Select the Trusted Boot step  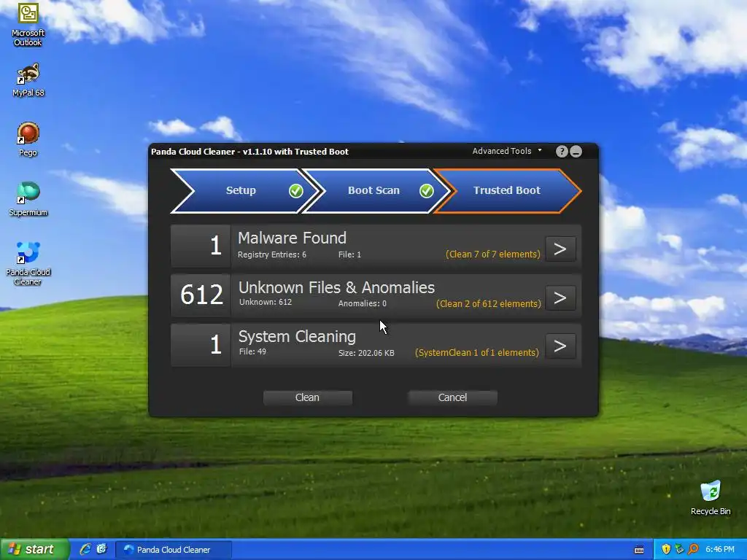(x=507, y=190)
